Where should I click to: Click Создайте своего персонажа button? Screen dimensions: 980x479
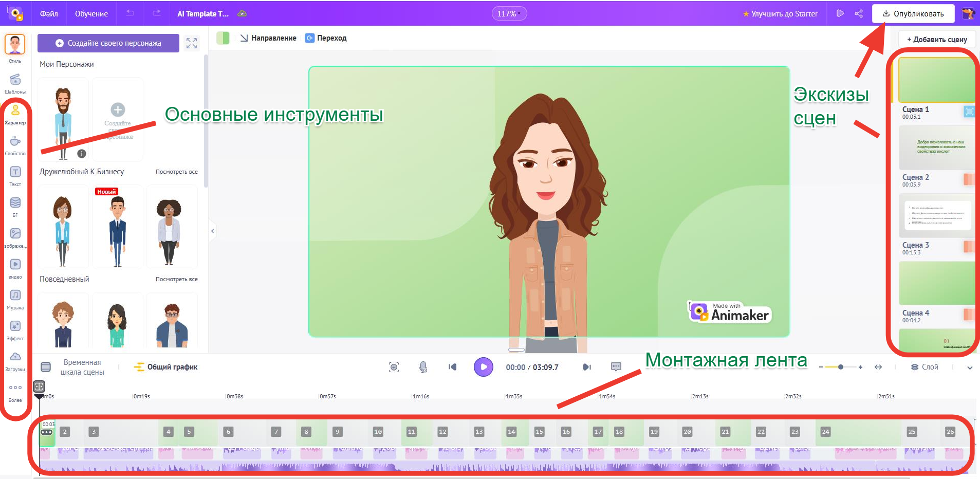point(108,43)
